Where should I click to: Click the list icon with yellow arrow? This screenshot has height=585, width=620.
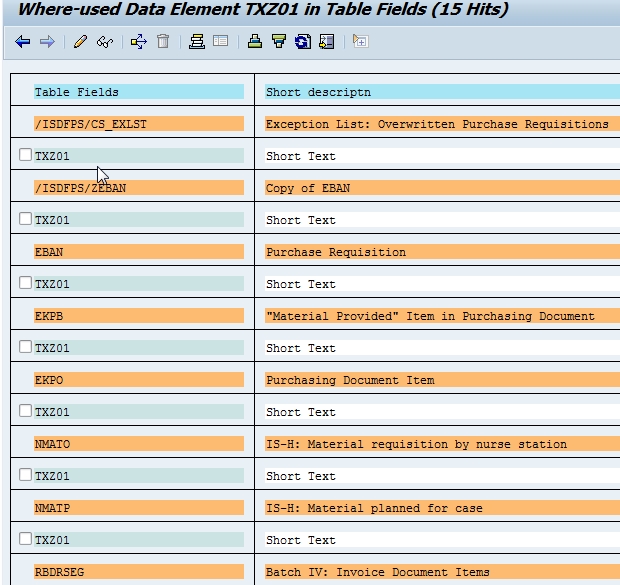pos(327,42)
